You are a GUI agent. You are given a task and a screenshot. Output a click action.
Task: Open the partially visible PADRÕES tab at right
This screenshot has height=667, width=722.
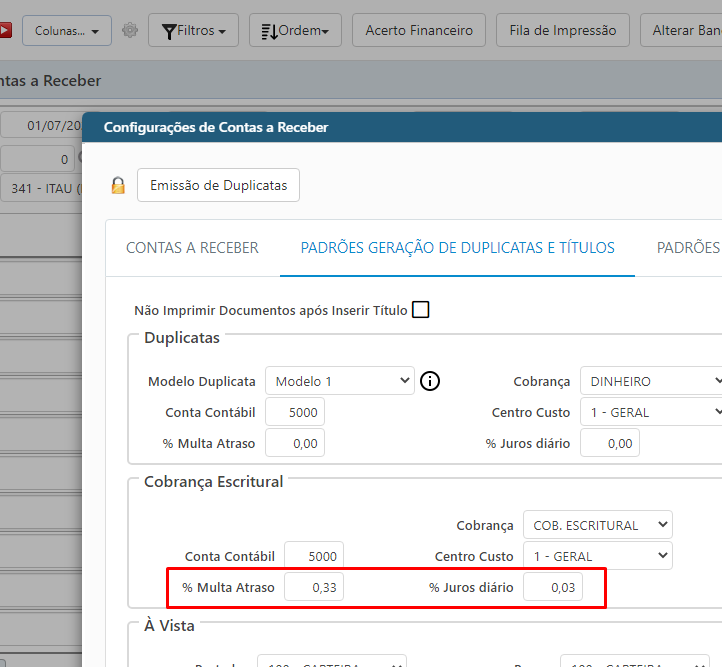point(689,248)
